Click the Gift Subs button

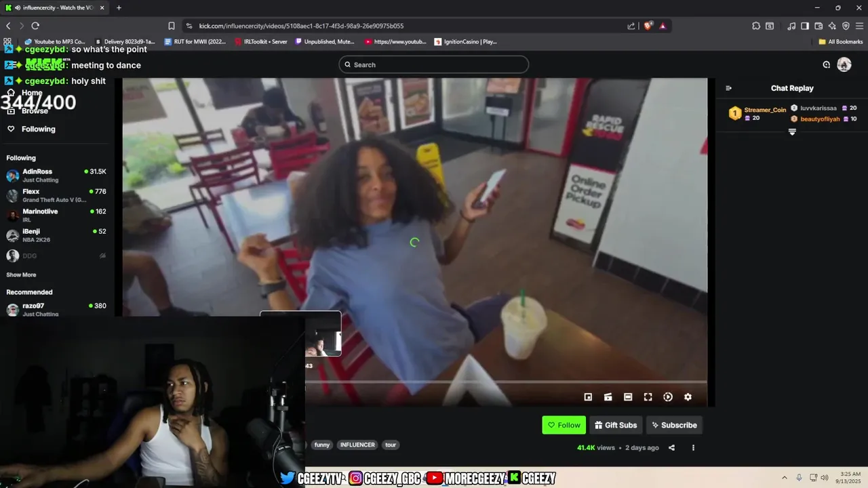[x=616, y=425]
